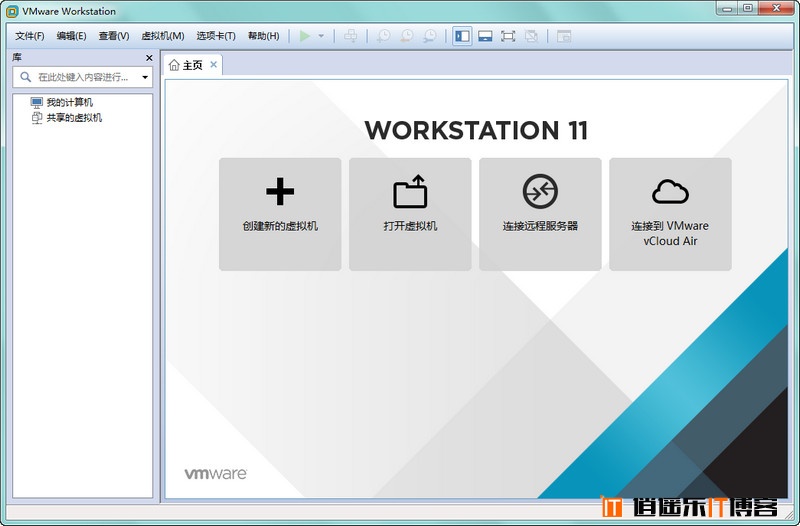800x526 pixels.
Task: Close the 主页 tab
Action: [214, 64]
